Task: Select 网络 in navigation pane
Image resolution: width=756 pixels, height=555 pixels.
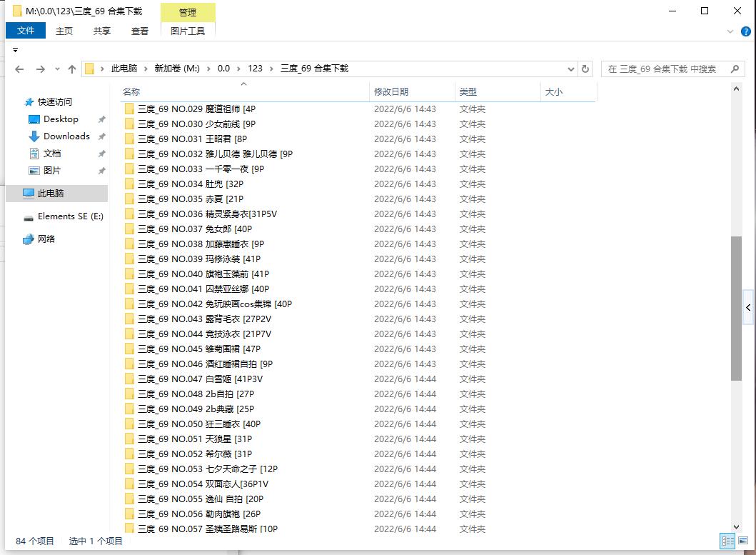Action: (x=46, y=239)
